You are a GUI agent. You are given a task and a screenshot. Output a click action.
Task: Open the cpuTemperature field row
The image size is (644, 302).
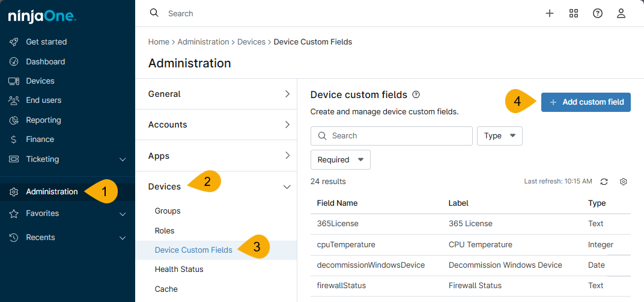[345, 245]
